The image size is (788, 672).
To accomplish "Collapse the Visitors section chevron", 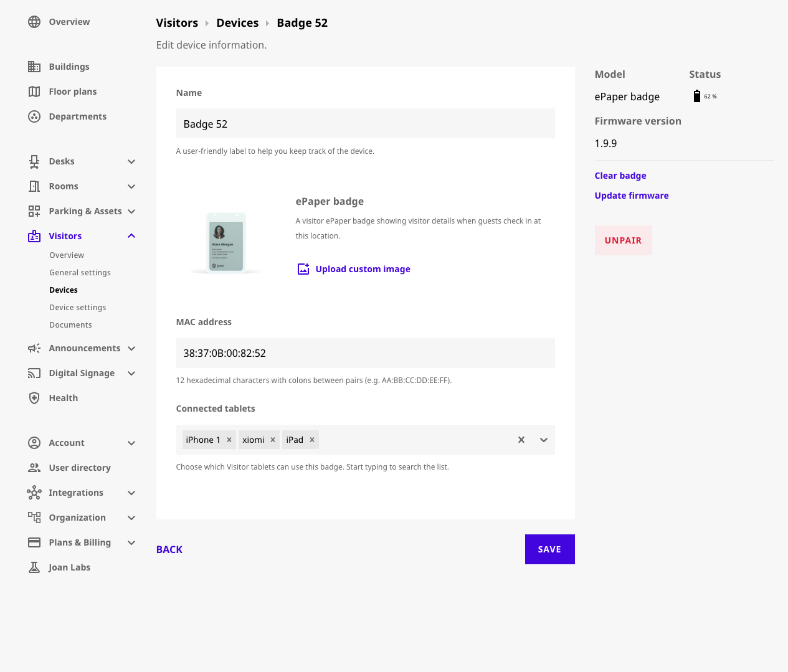I will point(131,236).
